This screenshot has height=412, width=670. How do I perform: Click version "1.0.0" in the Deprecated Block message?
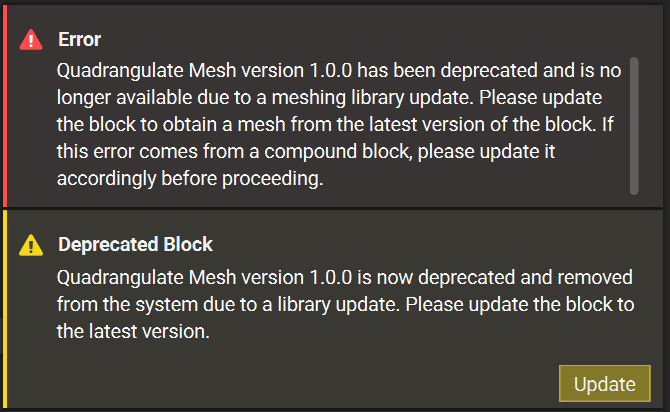click(330, 277)
